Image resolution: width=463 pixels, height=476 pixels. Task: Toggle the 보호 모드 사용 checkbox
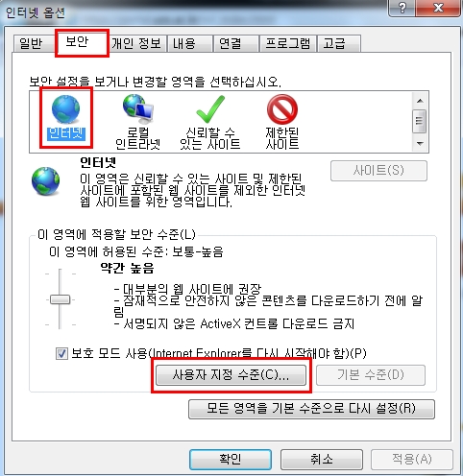[61, 354]
